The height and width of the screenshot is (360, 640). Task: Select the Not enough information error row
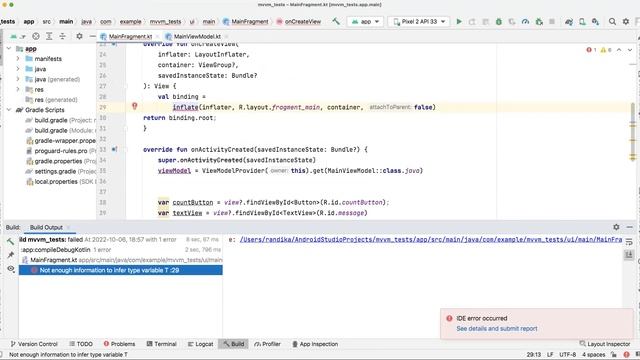(x=121, y=270)
